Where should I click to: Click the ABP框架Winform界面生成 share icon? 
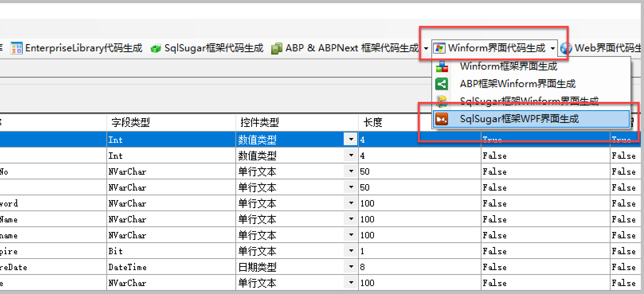coord(442,84)
